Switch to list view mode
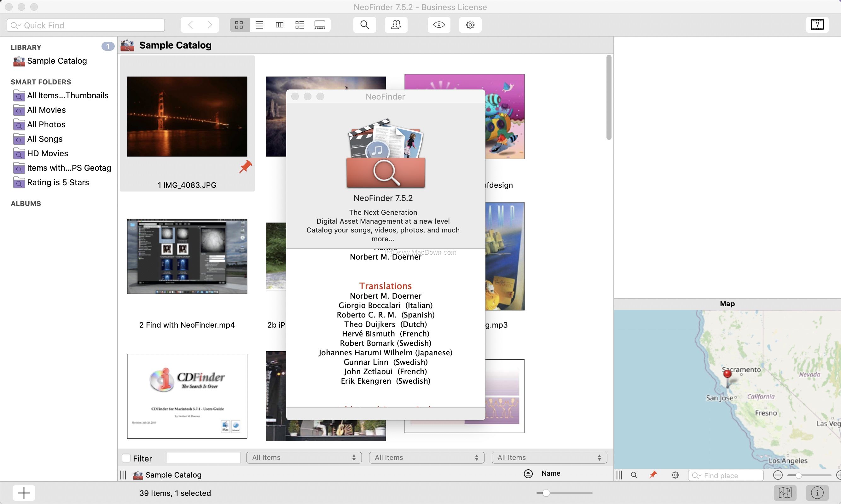The height and width of the screenshot is (504, 841). click(259, 25)
